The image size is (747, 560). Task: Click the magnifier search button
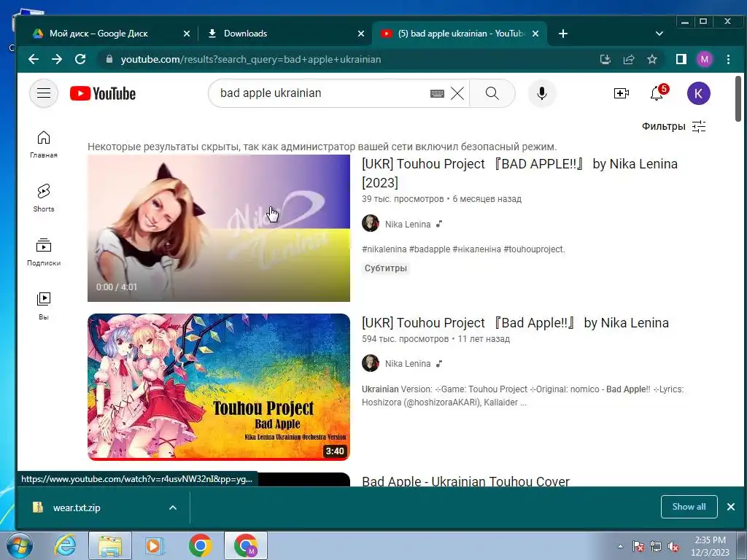tap(492, 93)
